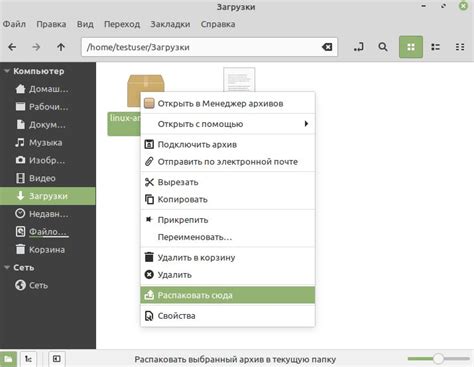Choose Подключить архив

point(228,145)
